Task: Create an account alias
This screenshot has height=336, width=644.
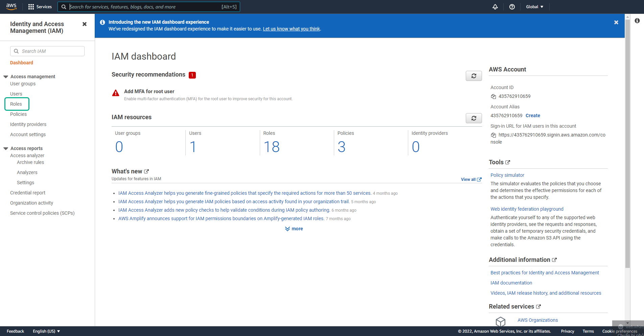Action: pyautogui.click(x=532, y=115)
